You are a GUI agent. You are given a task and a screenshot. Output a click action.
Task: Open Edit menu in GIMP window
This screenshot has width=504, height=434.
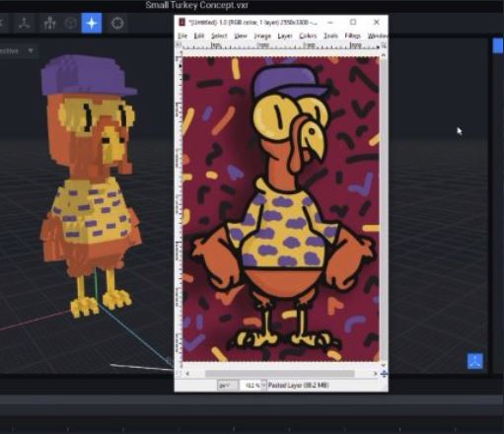click(199, 36)
